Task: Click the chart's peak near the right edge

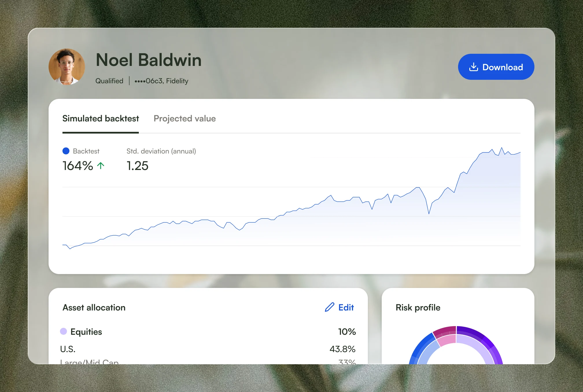Action: (x=502, y=148)
